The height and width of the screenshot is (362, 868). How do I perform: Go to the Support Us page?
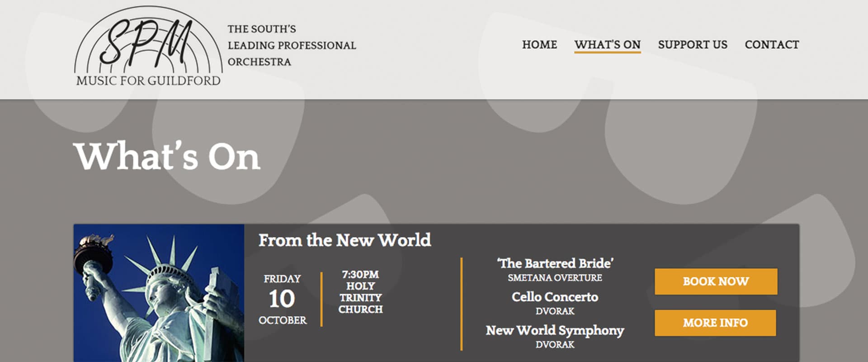point(693,45)
